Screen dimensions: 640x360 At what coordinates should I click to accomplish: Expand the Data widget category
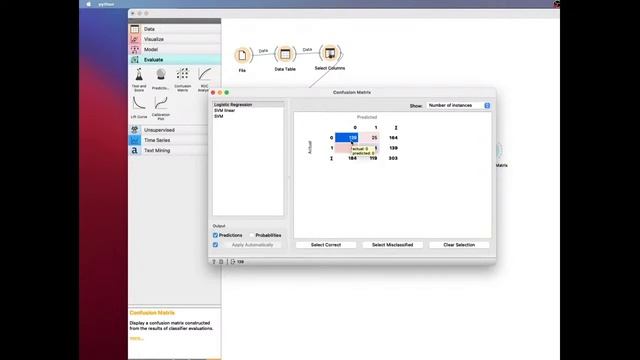(x=175, y=29)
